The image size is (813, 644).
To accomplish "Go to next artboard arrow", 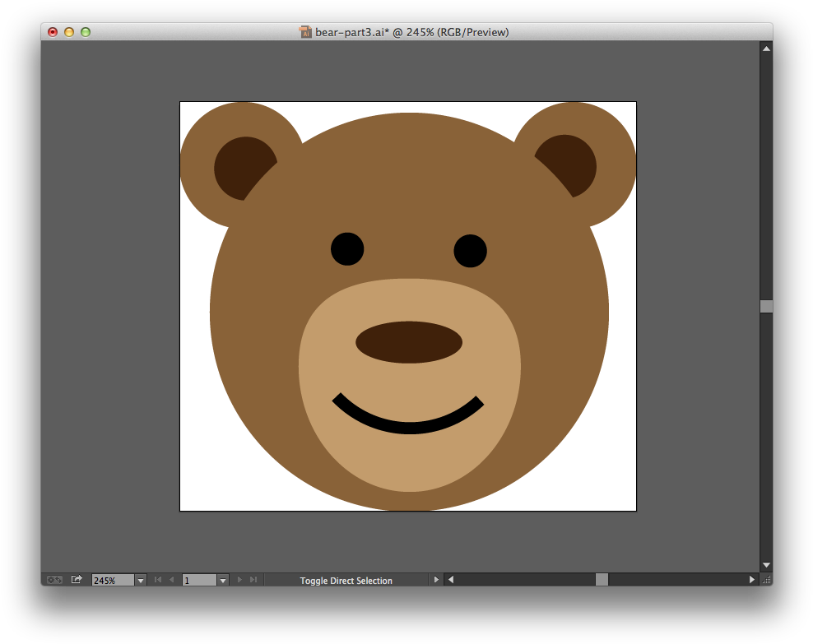I will pyautogui.click(x=240, y=580).
